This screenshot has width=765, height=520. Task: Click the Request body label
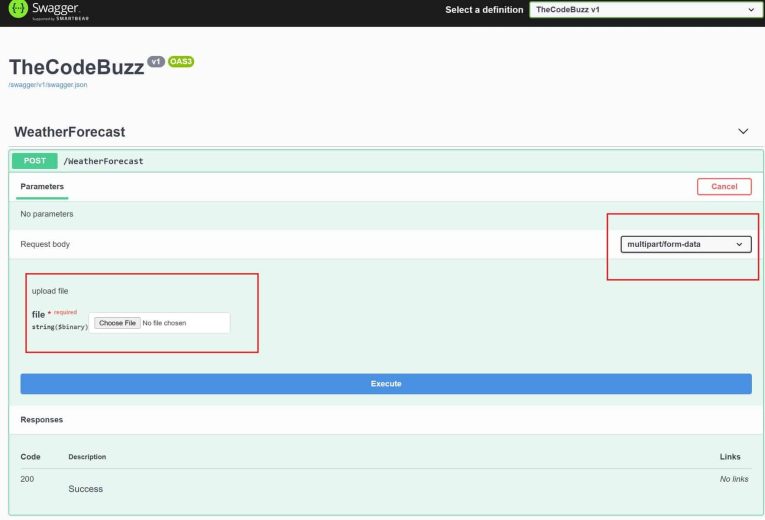(x=45, y=244)
